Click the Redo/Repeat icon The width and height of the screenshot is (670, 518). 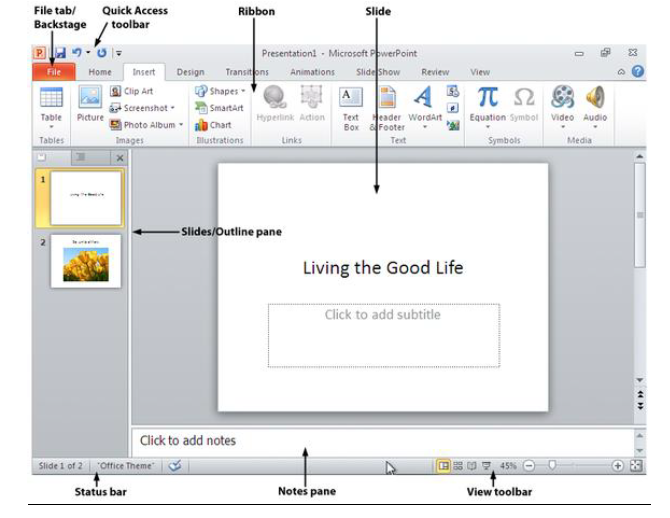(102, 53)
